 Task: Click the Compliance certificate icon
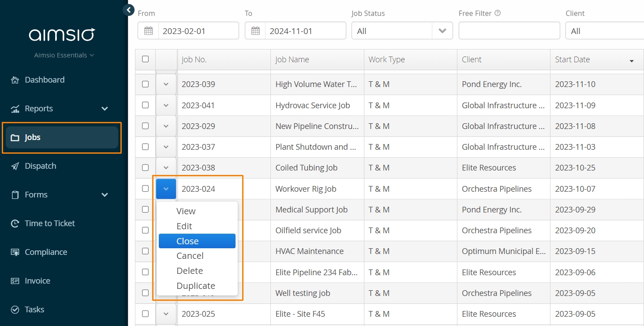click(x=15, y=252)
